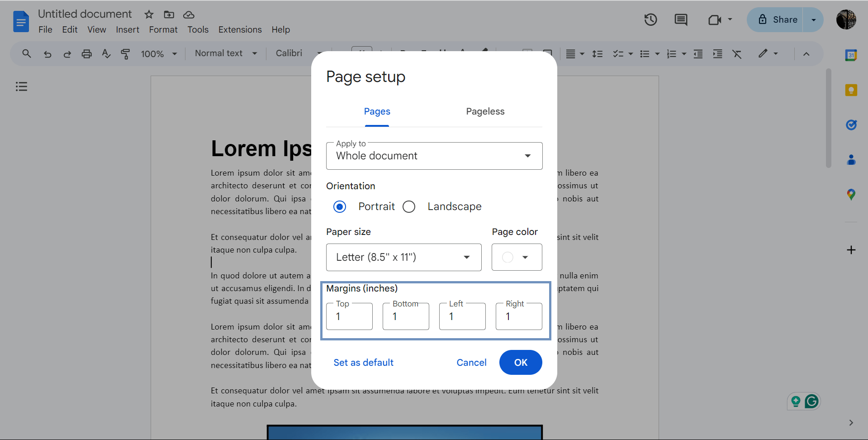Select the Landscape orientation radio button
This screenshot has height=440, width=868.
(409, 206)
